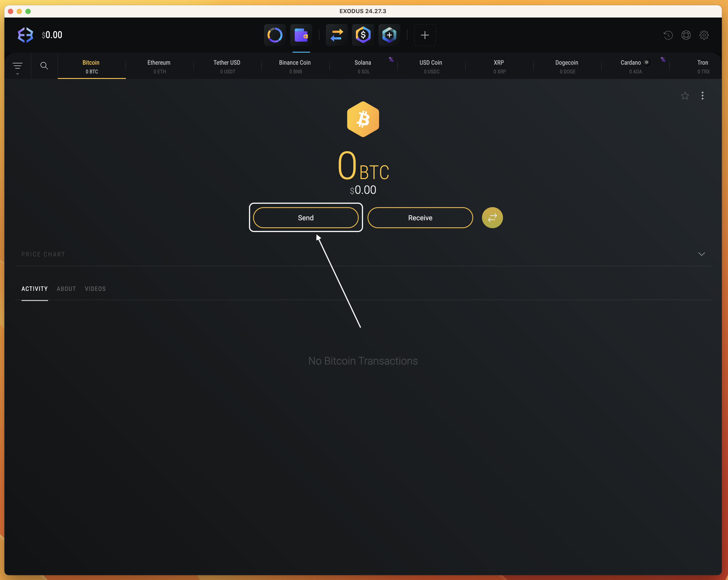Open the three-dot more options menu
Screen dimensions: 728x580
point(702,96)
